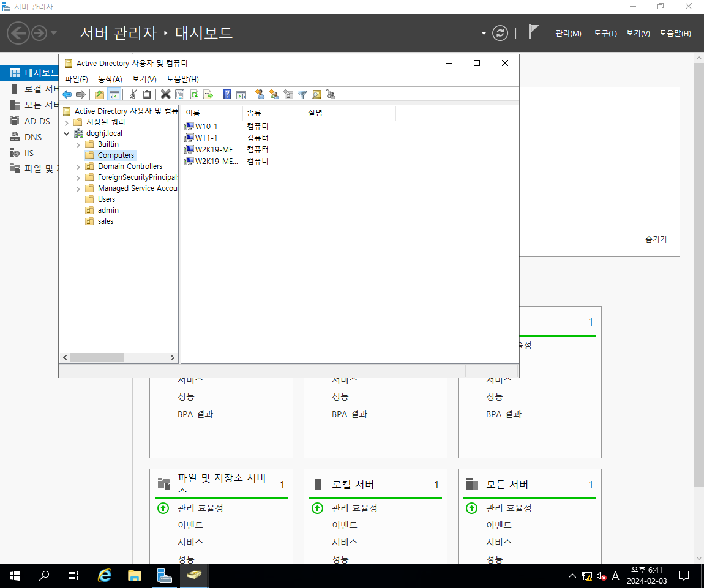Select the admin organizational unit

click(108, 210)
